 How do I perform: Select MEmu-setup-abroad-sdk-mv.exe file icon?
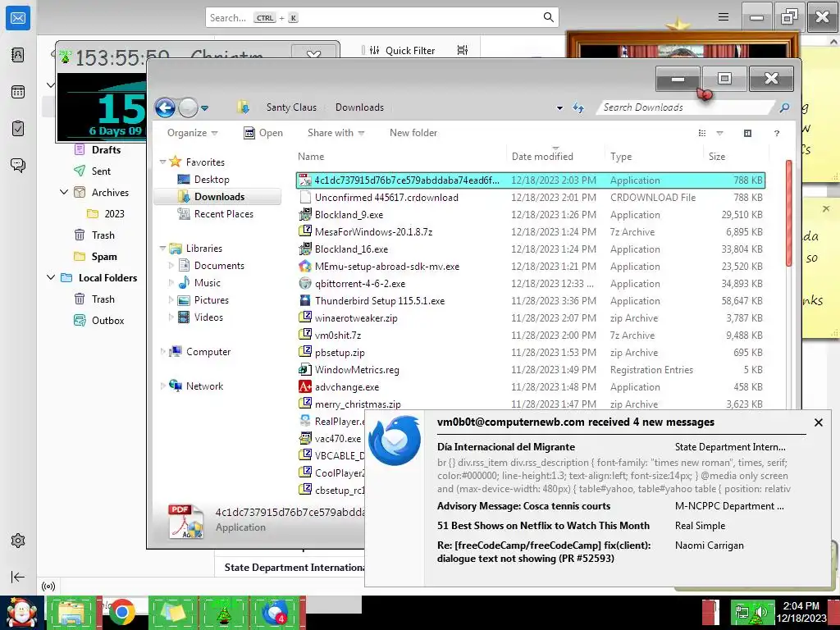click(x=305, y=267)
